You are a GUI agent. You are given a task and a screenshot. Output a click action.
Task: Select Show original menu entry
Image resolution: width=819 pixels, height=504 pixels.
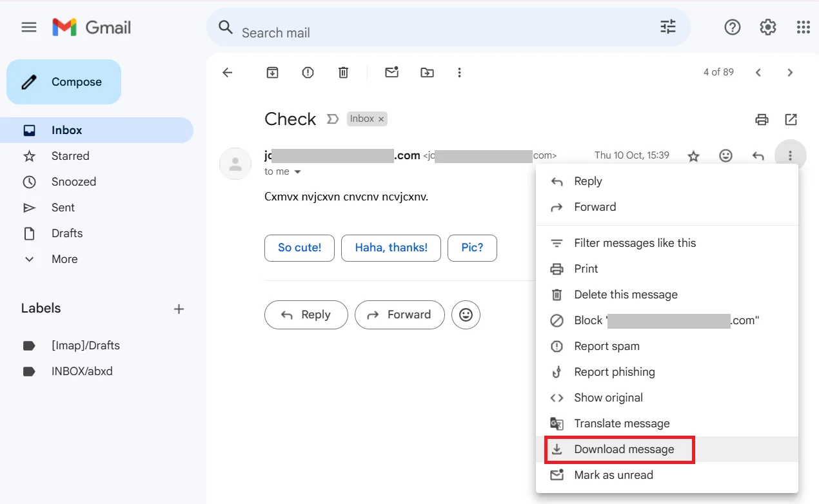667,398
